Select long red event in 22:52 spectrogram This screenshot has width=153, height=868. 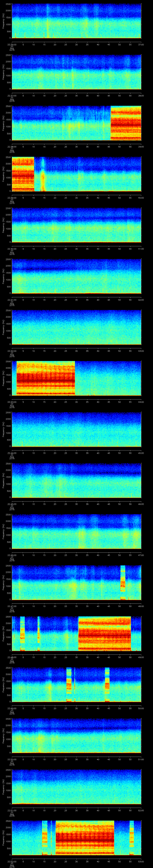85,838
